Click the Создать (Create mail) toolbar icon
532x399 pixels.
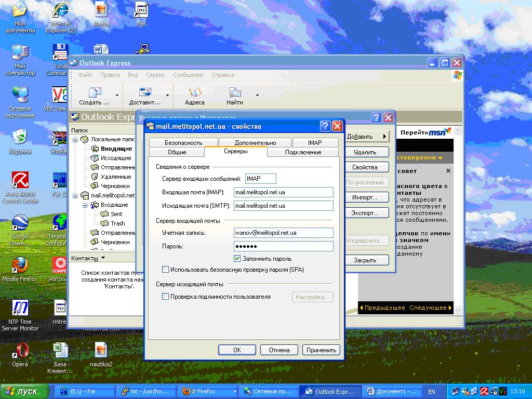[x=95, y=93]
